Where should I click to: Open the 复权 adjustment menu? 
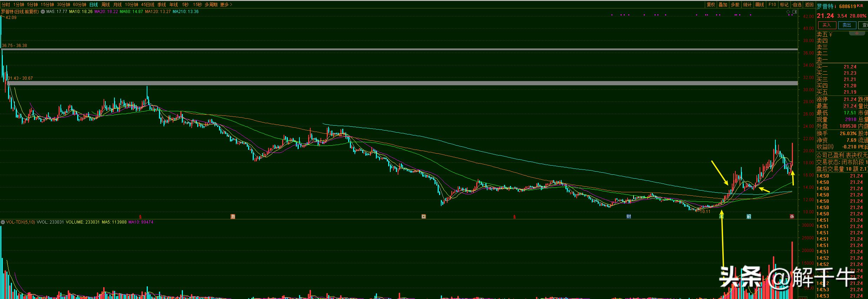click(711, 5)
